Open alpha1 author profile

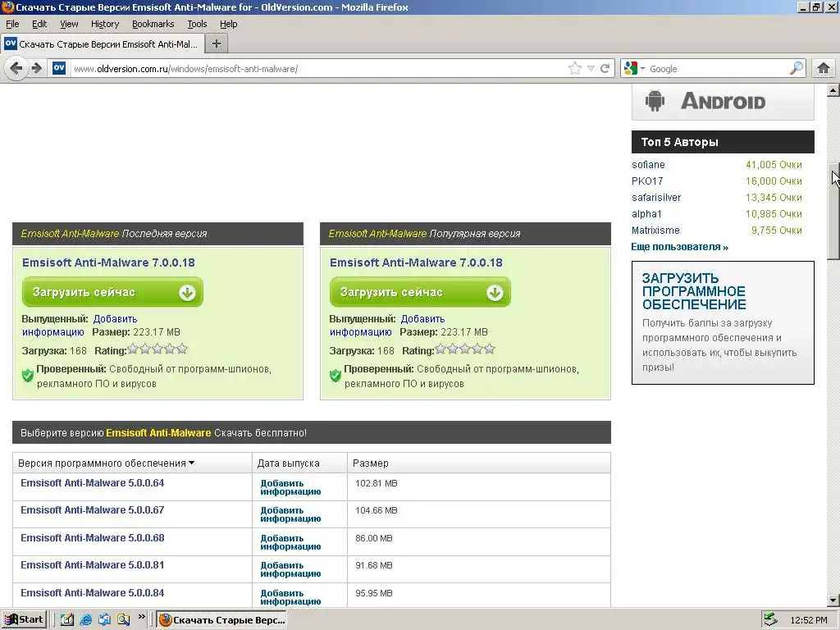pyautogui.click(x=646, y=214)
